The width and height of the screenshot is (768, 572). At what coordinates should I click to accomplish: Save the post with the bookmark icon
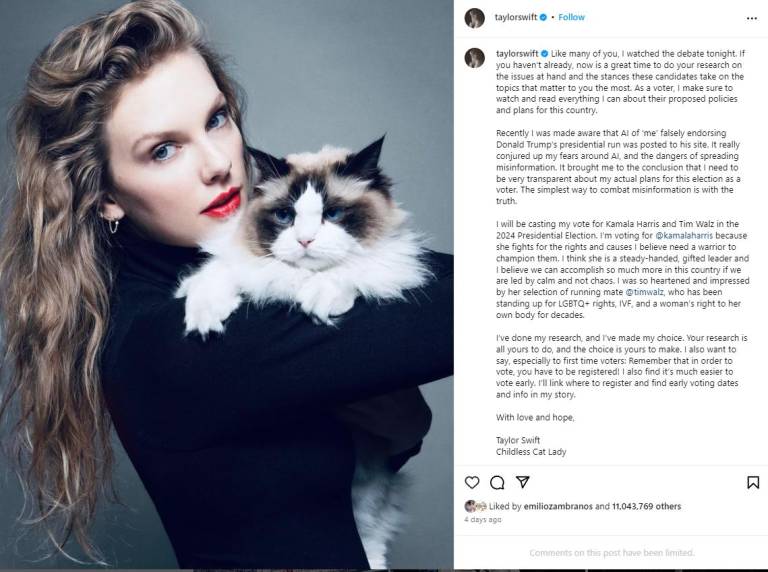753,482
